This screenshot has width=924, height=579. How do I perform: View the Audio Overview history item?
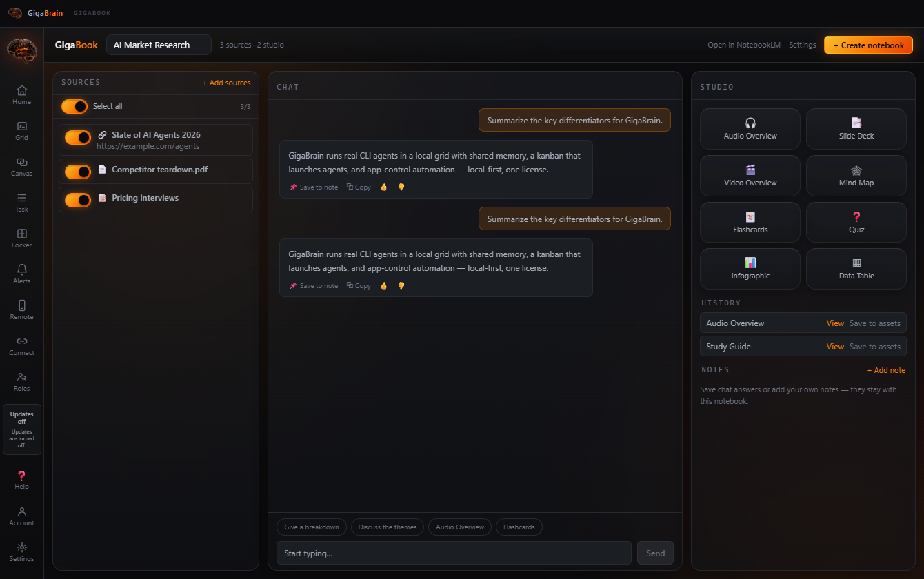[x=835, y=323]
